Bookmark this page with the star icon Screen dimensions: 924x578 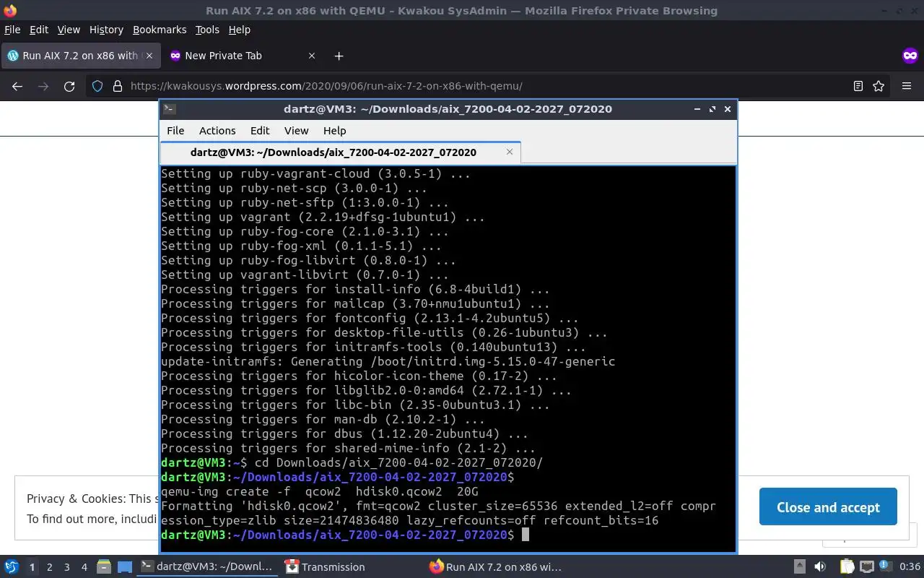879,86
